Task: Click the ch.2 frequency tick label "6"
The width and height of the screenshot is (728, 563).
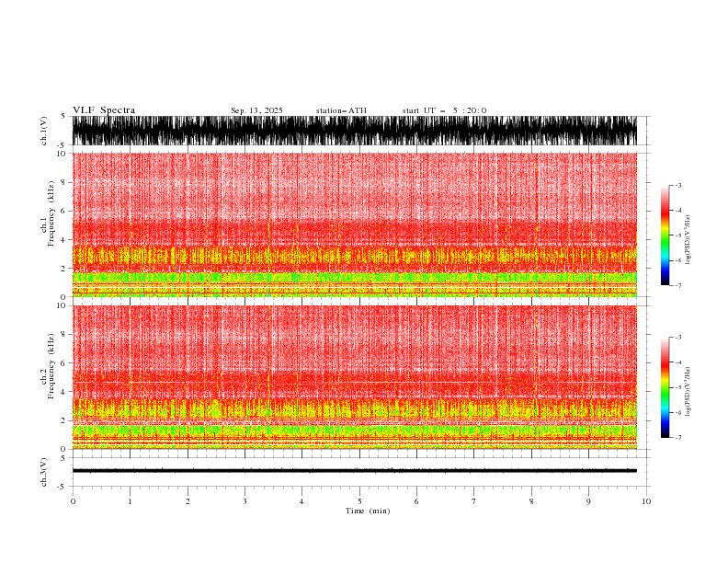Action: point(64,363)
